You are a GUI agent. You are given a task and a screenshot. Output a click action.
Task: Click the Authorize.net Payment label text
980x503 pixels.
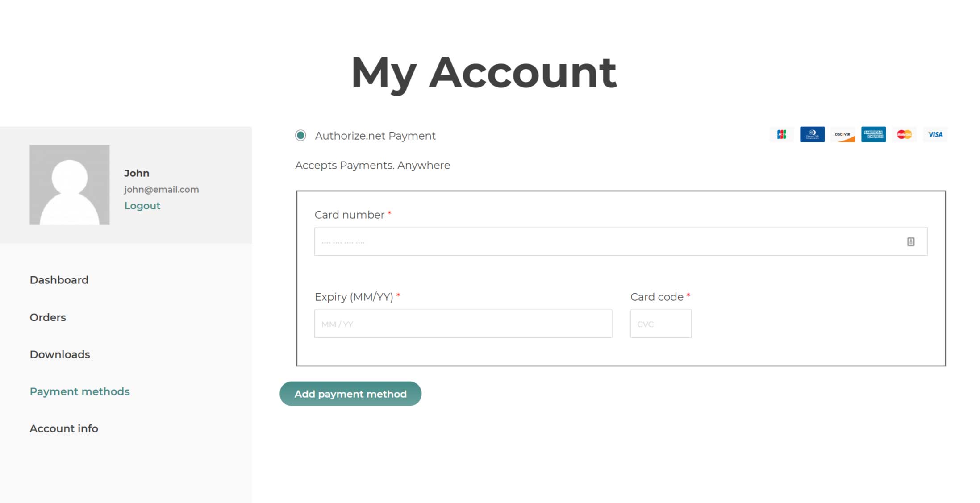tap(375, 136)
